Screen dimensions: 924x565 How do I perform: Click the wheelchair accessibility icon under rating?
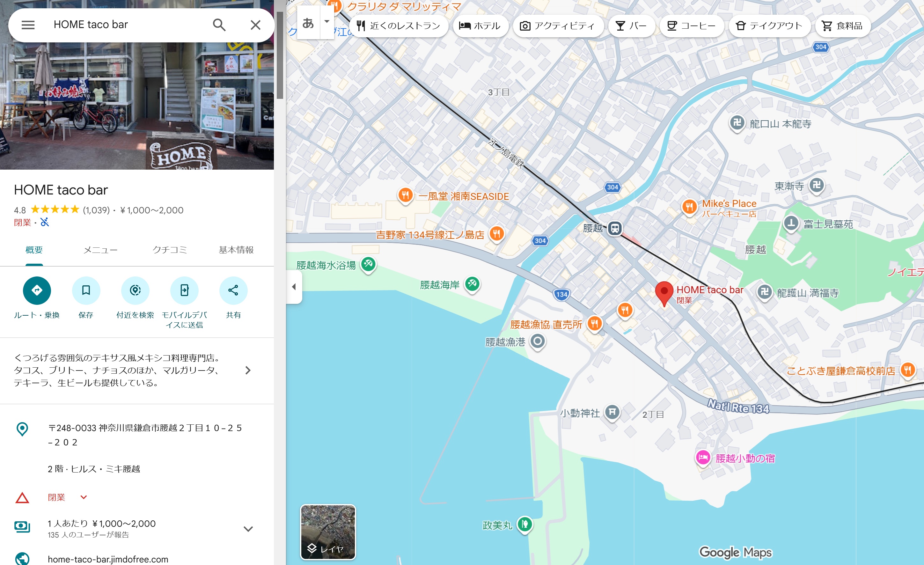coord(45,222)
